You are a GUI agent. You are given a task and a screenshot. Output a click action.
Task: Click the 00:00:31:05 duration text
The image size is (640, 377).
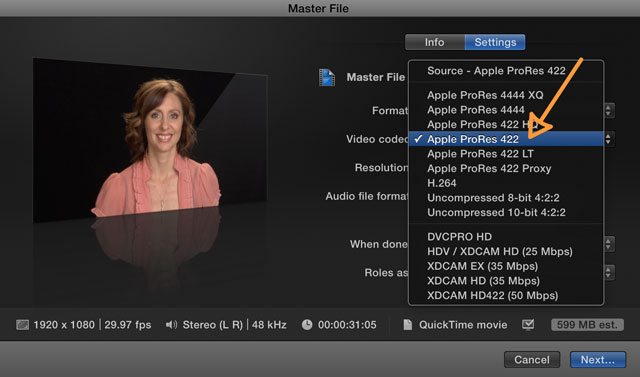[x=347, y=325]
